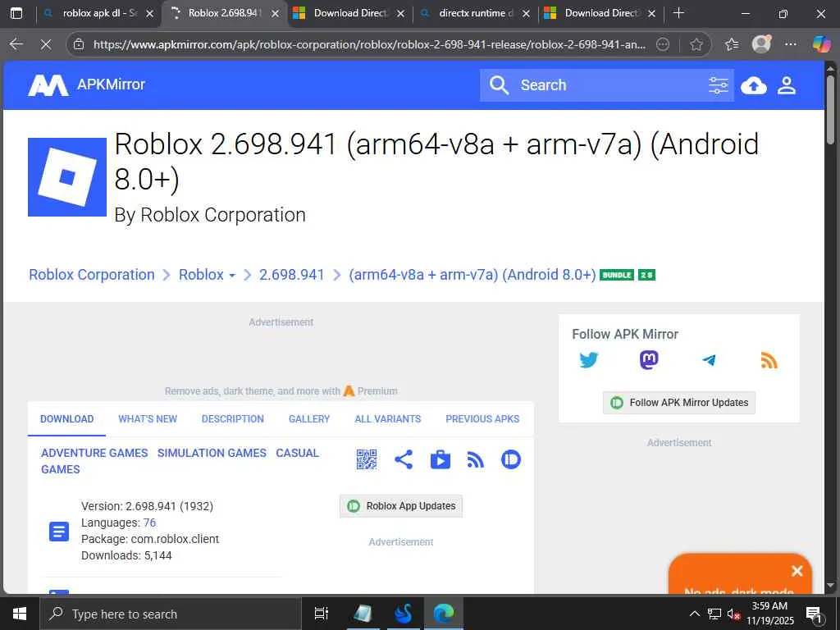Open the favorites list icon

click(732, 44)
